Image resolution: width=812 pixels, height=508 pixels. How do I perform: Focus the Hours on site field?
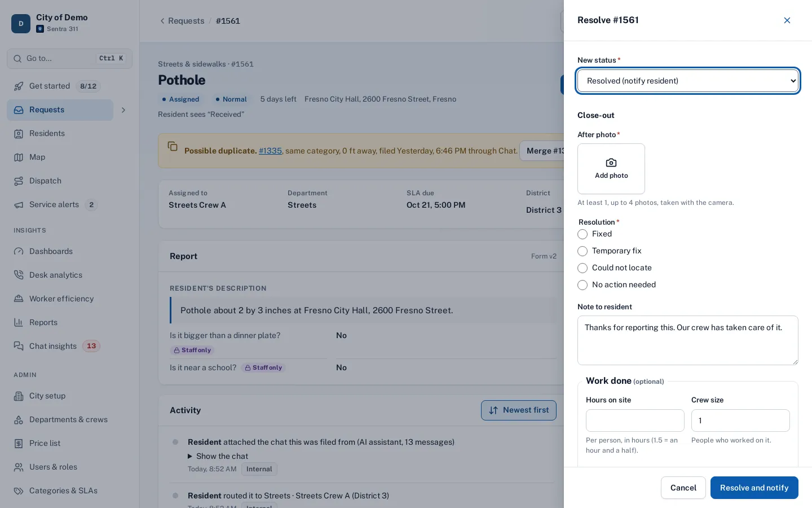pyautogui.click(x=635, y=421)
